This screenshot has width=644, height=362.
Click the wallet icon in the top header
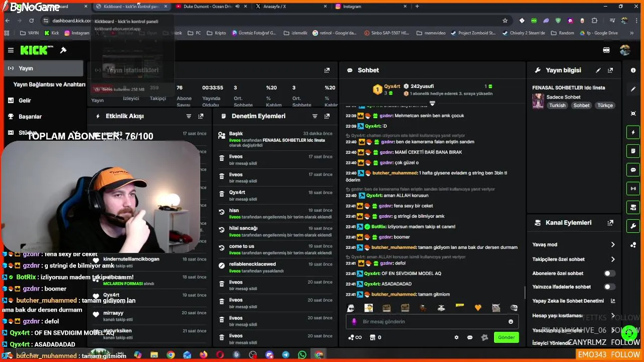(x=606, y=50)
